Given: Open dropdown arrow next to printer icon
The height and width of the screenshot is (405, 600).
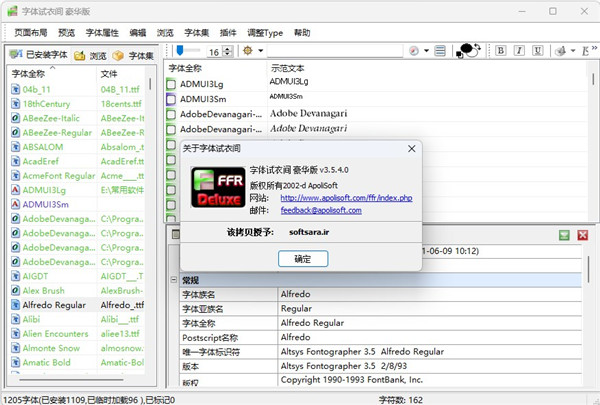Looking at the screenshot, I should (573, 51).
